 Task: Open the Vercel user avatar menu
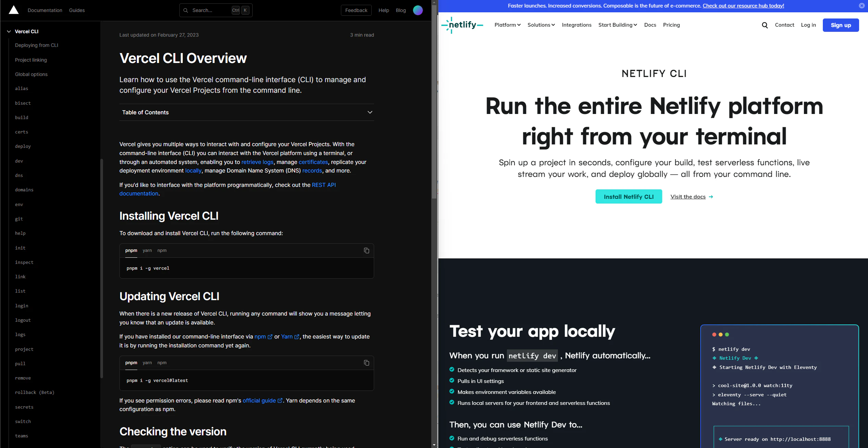pyautogui.click(x=418, y=10)
